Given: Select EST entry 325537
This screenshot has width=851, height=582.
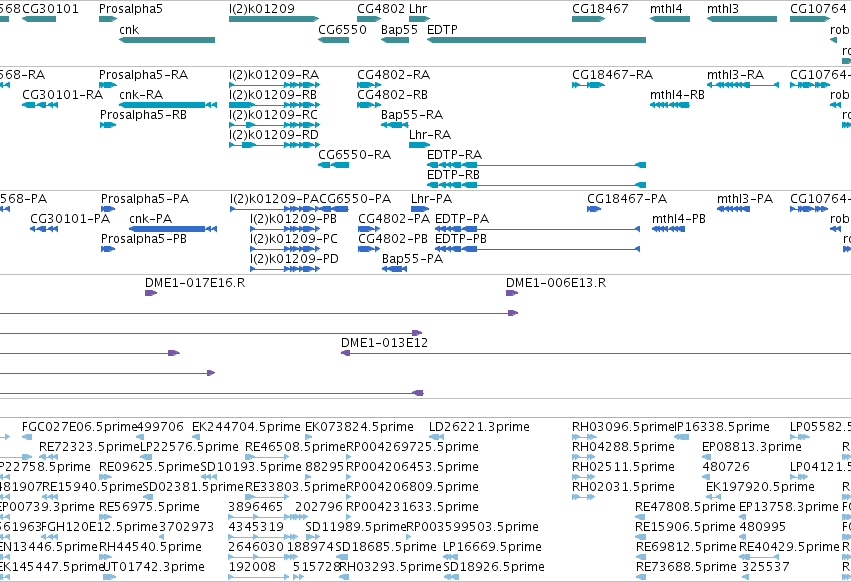Looking at the screenshot, I should coord(765,567).
